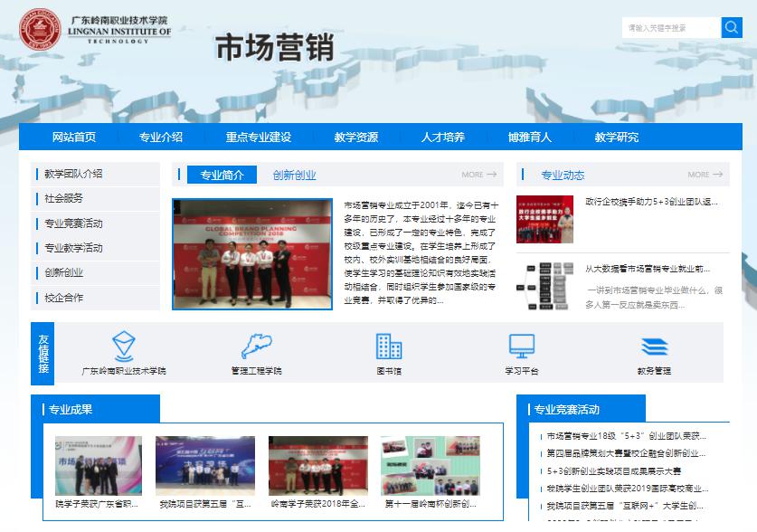Open 教学团队介绍 in the left sidebar

(x=73, y=174)
